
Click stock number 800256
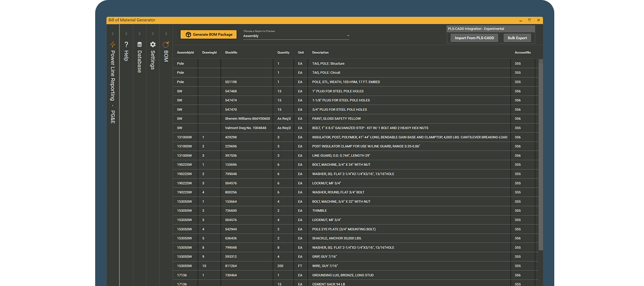tap(231, 192)
